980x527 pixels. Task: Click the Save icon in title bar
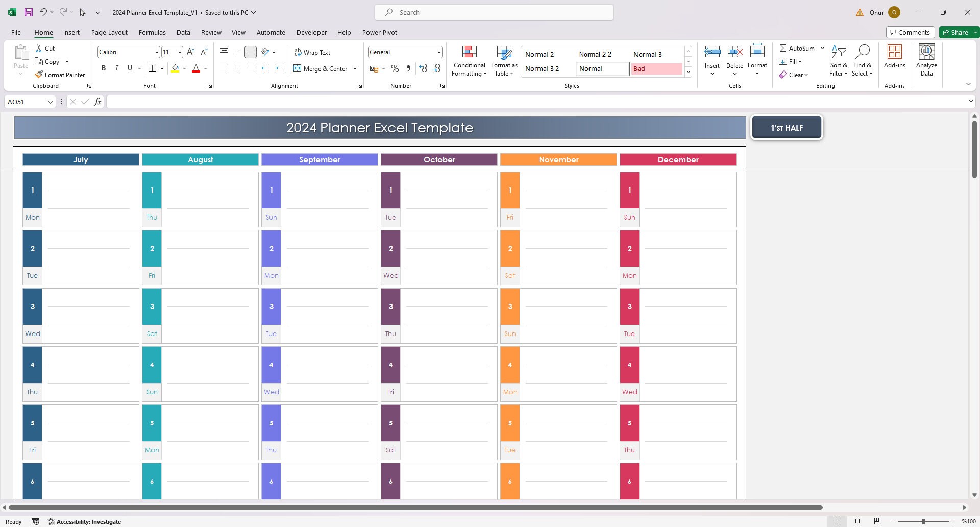pyautogui.click(x=29, y=12)
